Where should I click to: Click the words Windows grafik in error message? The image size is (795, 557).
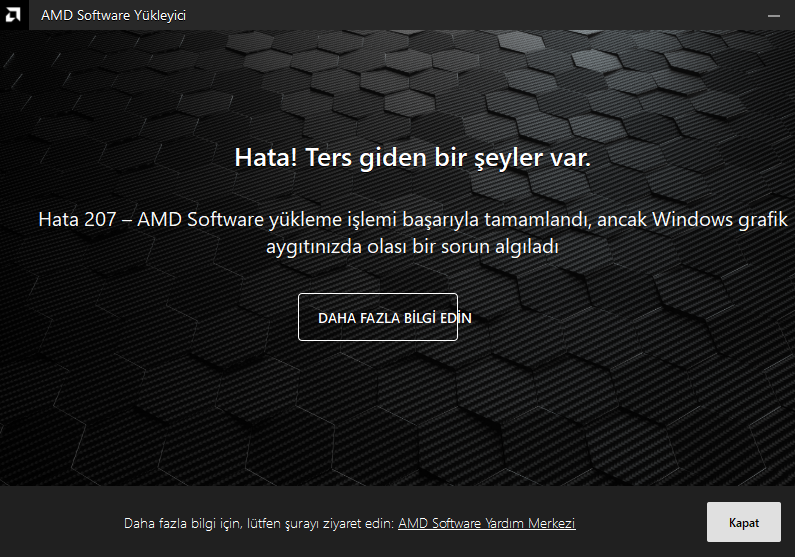[x=720, y=219]
